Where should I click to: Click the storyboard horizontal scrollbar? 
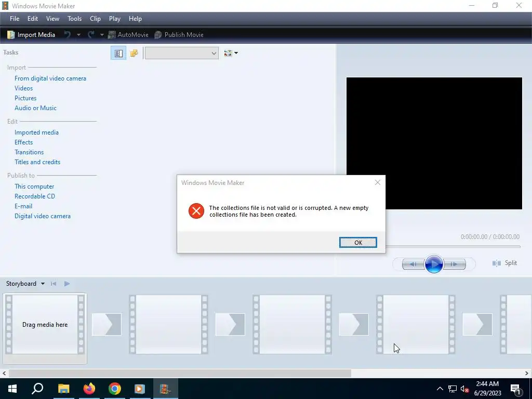tap(180, 373)
